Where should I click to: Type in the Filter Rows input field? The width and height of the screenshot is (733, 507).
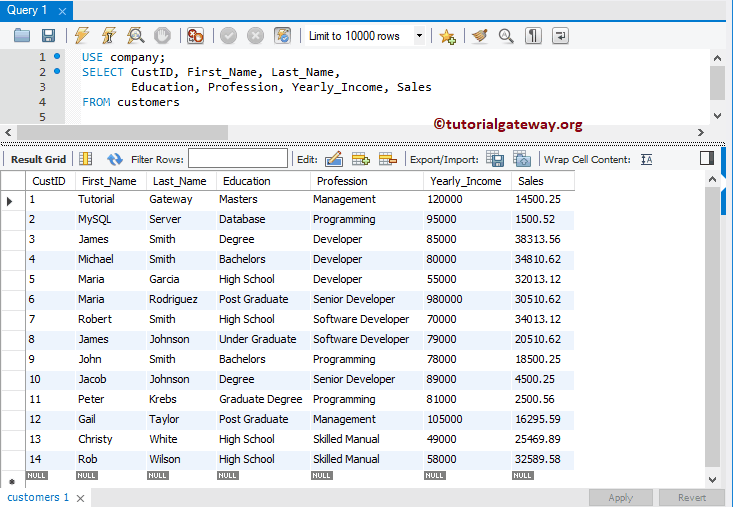coord(237,159)
